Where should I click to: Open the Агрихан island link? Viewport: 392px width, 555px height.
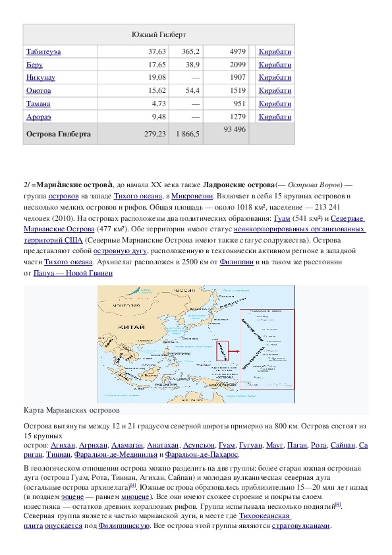[93, 446]
